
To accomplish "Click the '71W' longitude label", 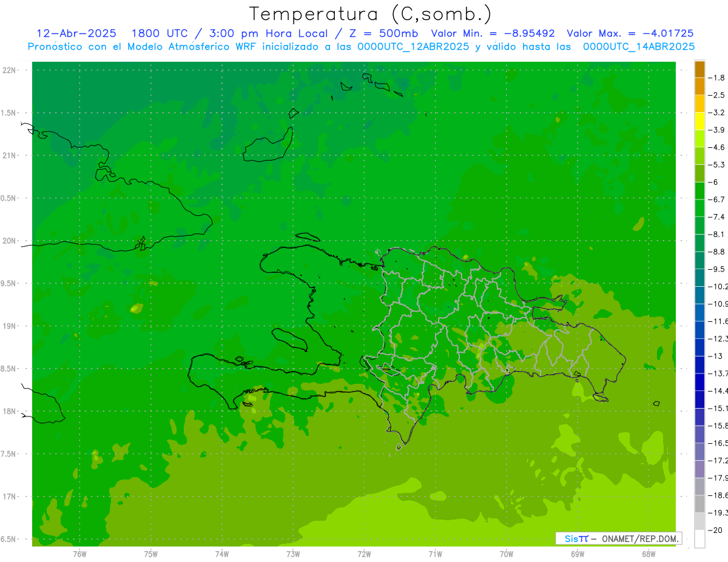I will 435,554.
